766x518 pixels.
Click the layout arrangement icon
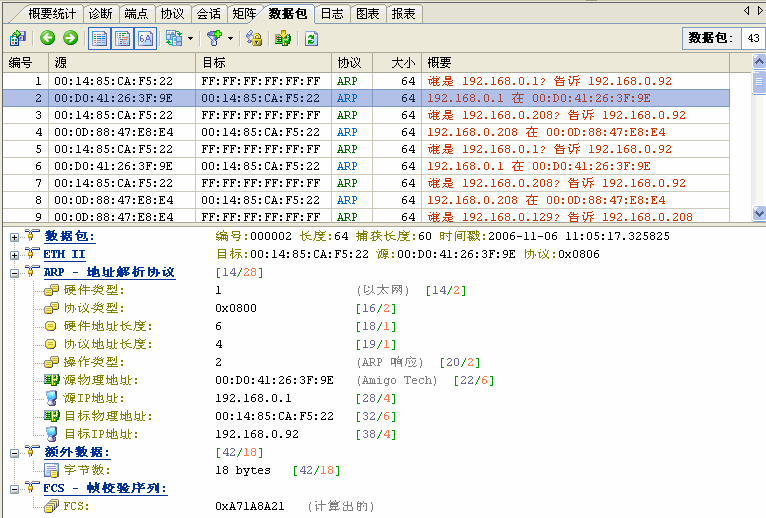(173, 38)
